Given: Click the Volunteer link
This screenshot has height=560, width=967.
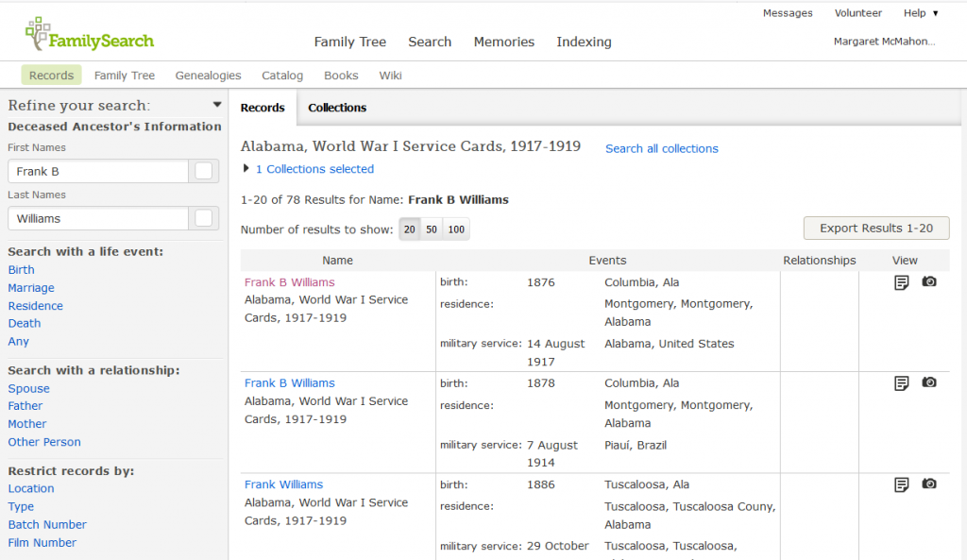Looking at the screenshot, I should tap(857, 13).
